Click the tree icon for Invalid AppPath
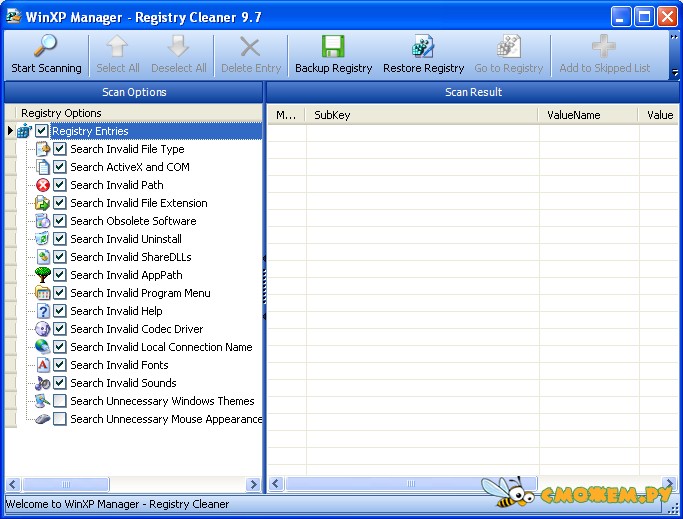683x519 pixels. coord(43,275)
